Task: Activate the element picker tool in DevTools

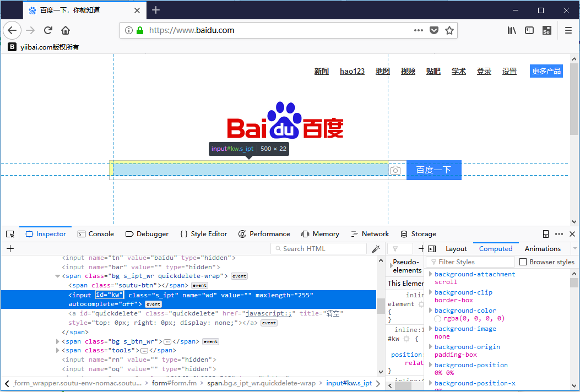Action: pyautogui.click(x=10, y=234)
